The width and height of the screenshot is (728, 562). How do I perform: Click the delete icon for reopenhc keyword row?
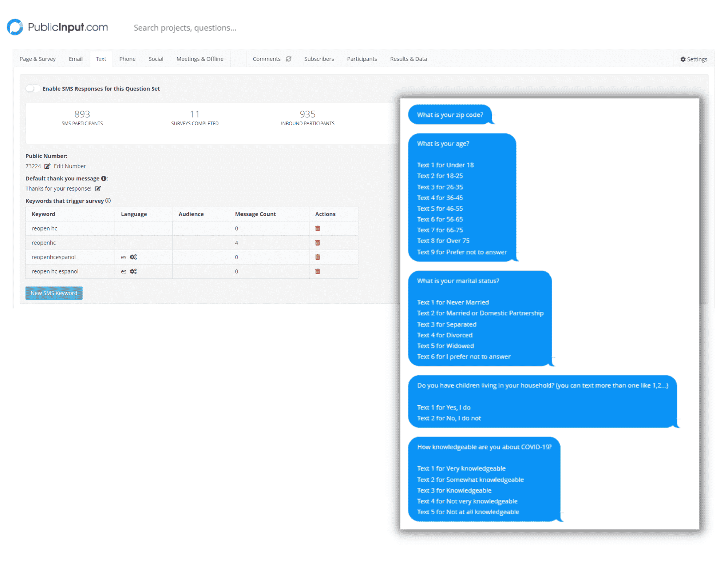point(318,243)
